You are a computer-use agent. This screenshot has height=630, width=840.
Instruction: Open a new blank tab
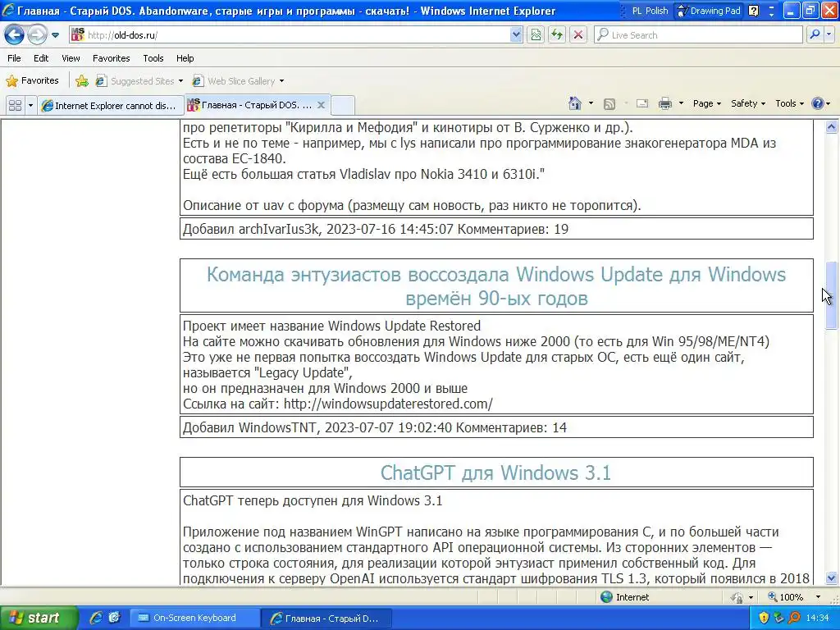pyautogui.click(x=343, y=106)
